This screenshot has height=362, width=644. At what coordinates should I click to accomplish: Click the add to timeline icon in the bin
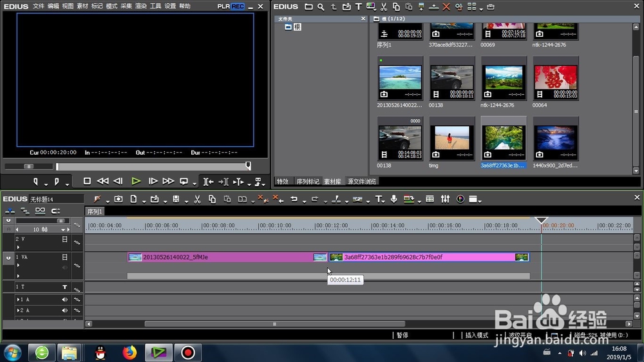433,6
